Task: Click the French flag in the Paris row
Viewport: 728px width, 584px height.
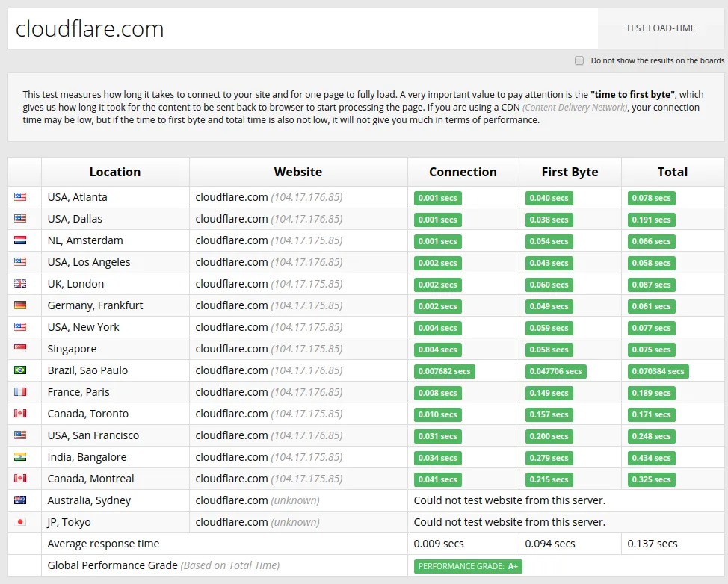Action: tap(20, 391)
